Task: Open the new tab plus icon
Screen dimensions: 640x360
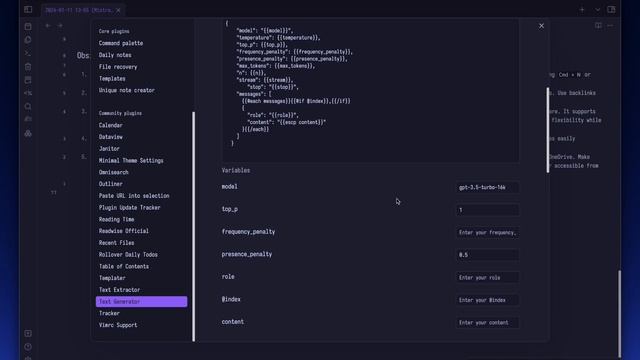Action: coord(582,9)
